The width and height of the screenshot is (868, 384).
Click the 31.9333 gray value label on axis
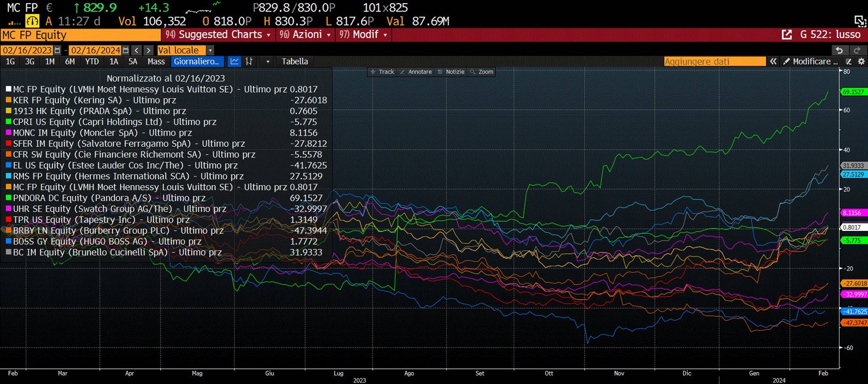(853, 165)
